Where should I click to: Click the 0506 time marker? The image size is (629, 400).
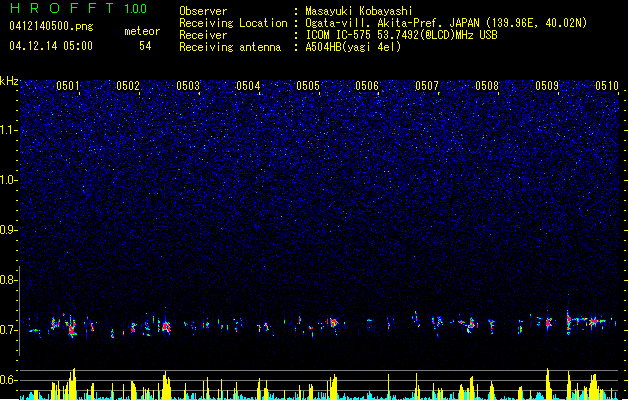coord(367,86)
